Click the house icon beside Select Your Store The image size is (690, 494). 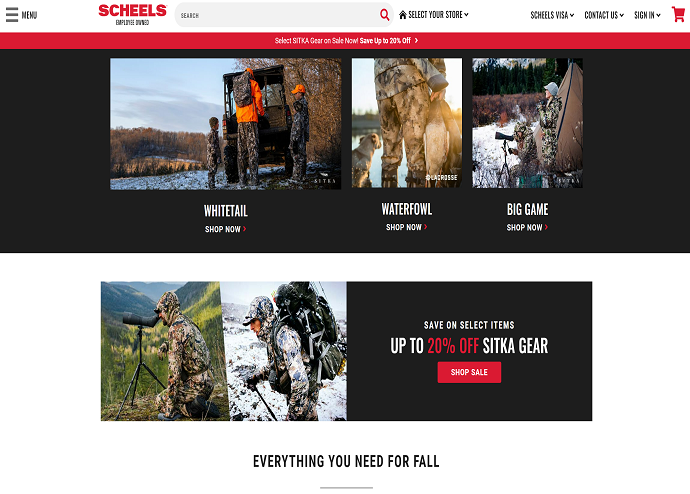(402, 15)
